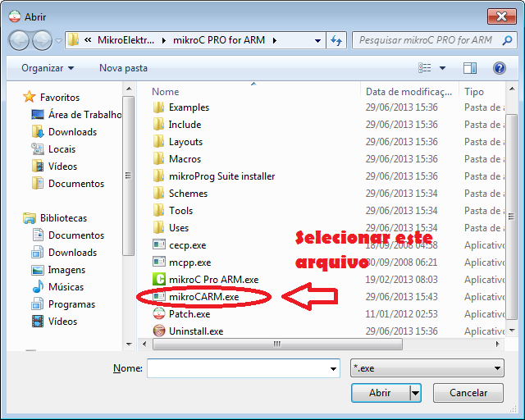The image size is (525, 420).
Task: Click the mcpp.exe application icon
Action: tap(158, 262)
